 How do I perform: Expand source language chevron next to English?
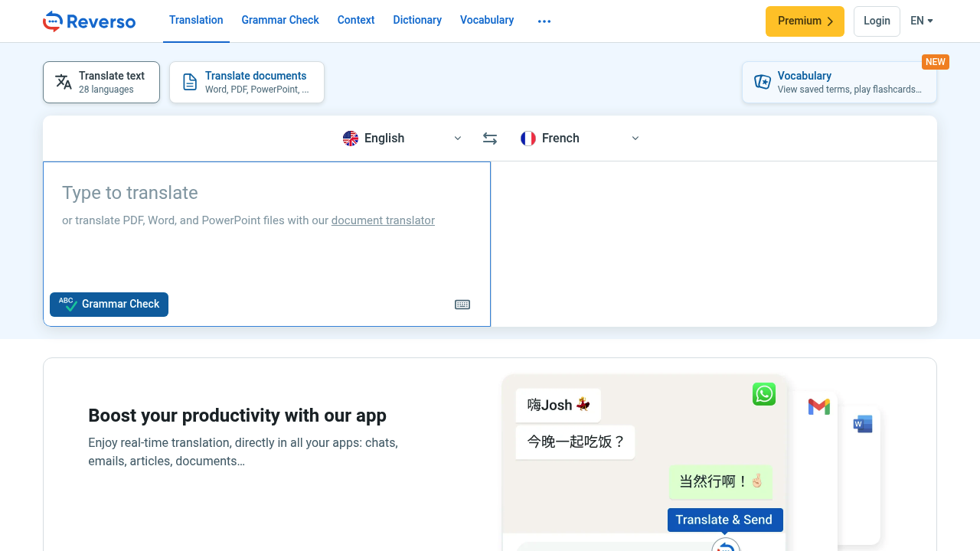tap(458, 139)
